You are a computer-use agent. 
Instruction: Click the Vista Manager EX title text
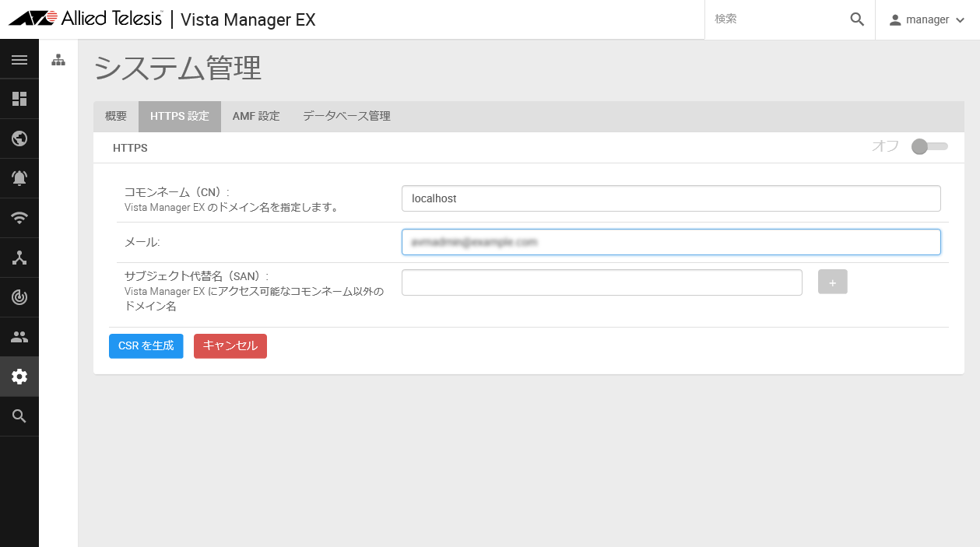point(248,19)
